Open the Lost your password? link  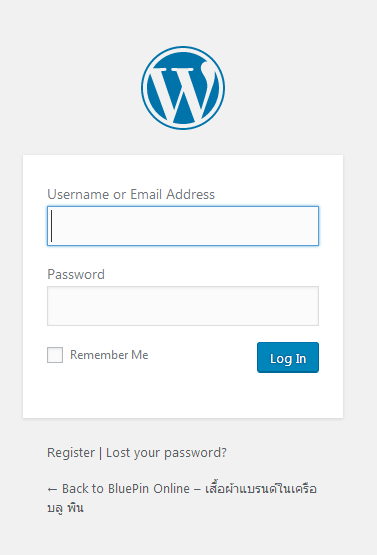[166, 453]
